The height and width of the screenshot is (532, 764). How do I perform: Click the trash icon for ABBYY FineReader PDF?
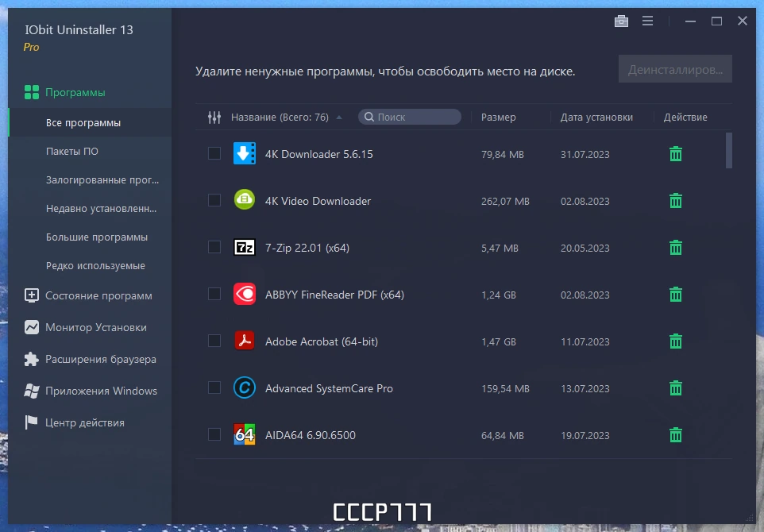click(675, 295)
